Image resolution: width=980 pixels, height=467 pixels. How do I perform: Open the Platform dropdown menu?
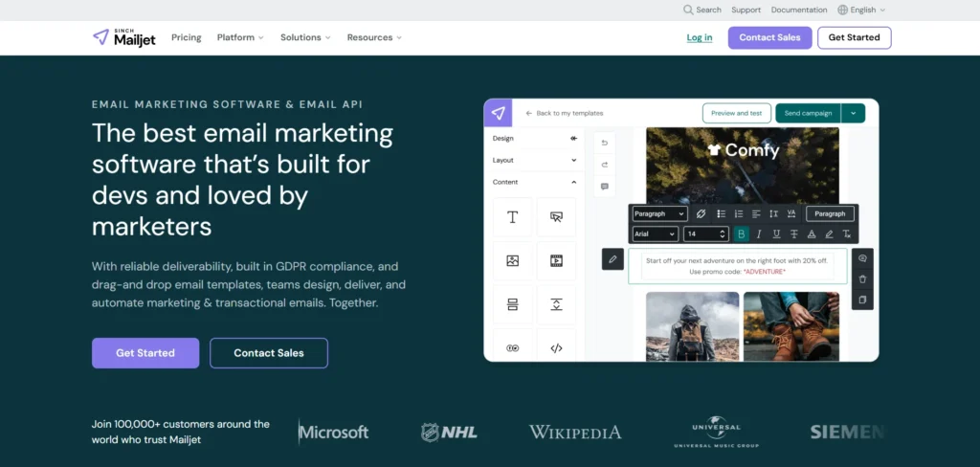240,37
